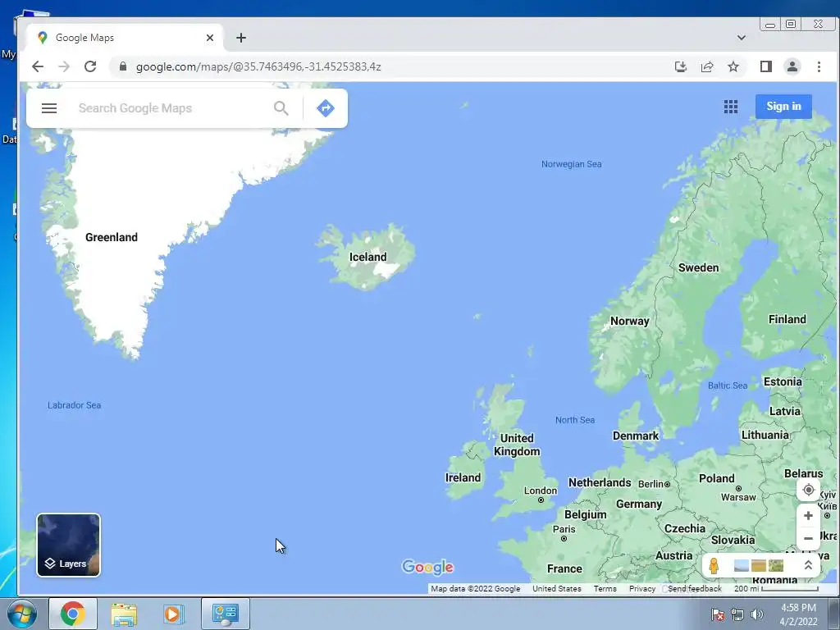The width and height of the screenshot is (840, 630).
Task: Grab the Street View Pegman icon
Action: (x=714, y=566)
